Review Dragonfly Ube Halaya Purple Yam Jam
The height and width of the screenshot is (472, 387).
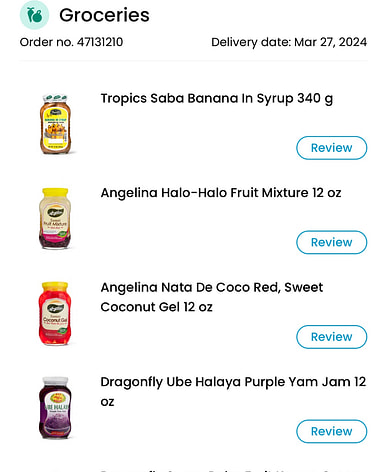tap(332, 431)
